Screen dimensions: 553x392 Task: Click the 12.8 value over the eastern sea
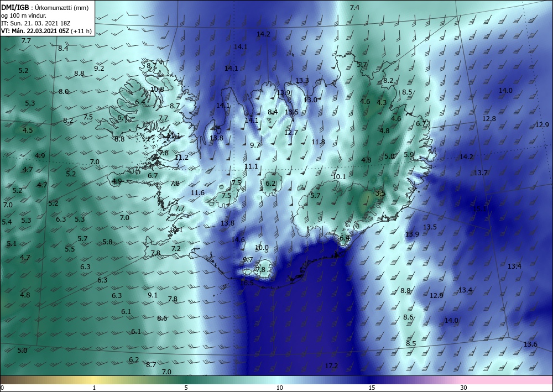click(489, 118)
